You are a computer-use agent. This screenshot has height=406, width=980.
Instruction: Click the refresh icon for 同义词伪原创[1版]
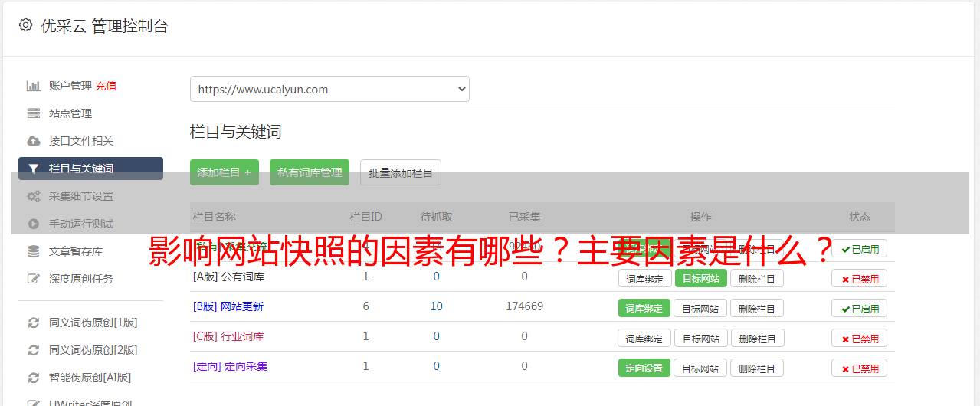(x=33, y=323)
